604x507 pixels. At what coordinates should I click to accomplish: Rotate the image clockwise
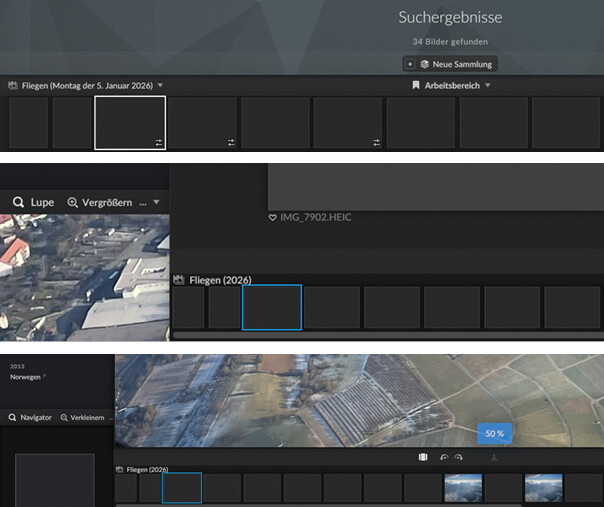[x=458, y=457]
